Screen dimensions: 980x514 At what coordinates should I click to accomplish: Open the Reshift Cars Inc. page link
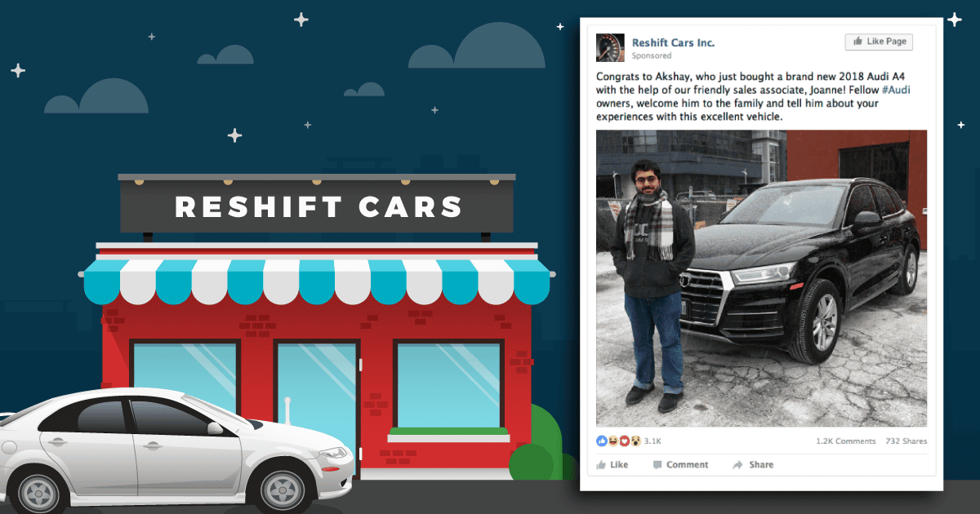[x=673, y=42]
